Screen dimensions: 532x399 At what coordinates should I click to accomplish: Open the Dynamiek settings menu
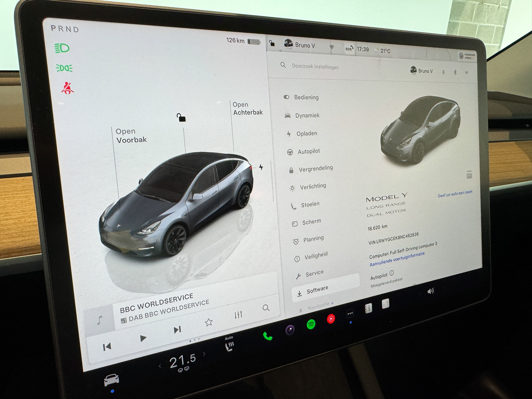coord(302,115)
